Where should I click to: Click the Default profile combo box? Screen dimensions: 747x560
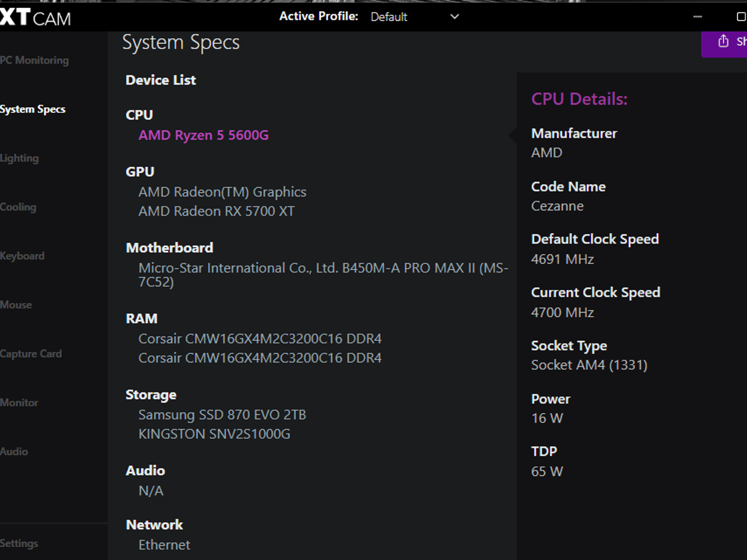pyautogui.click(x=415, y=16)
